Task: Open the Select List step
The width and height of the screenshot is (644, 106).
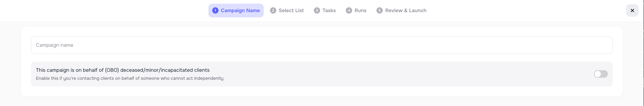Action: pyautogui.click(x=291, y=10)
